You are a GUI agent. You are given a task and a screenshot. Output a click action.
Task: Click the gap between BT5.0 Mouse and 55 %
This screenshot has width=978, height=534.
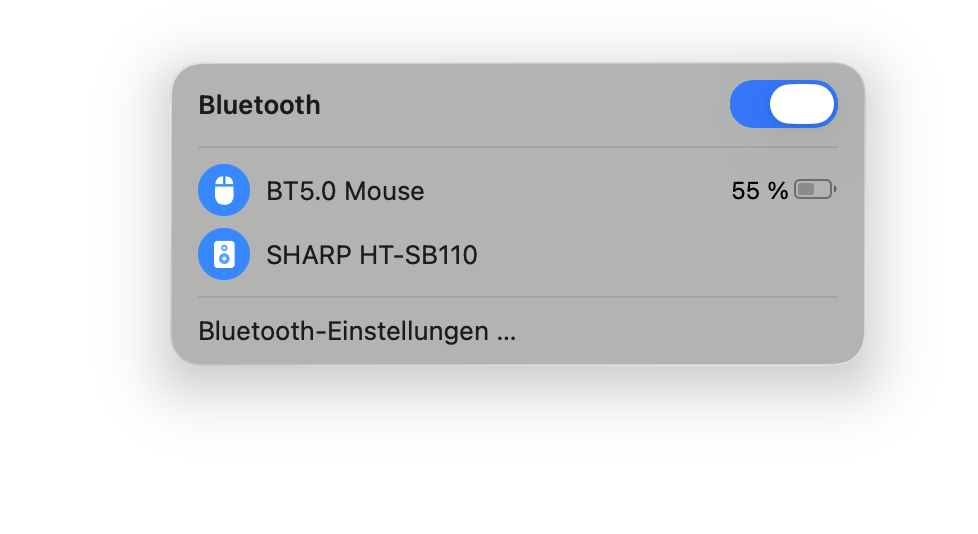[580, 191]
